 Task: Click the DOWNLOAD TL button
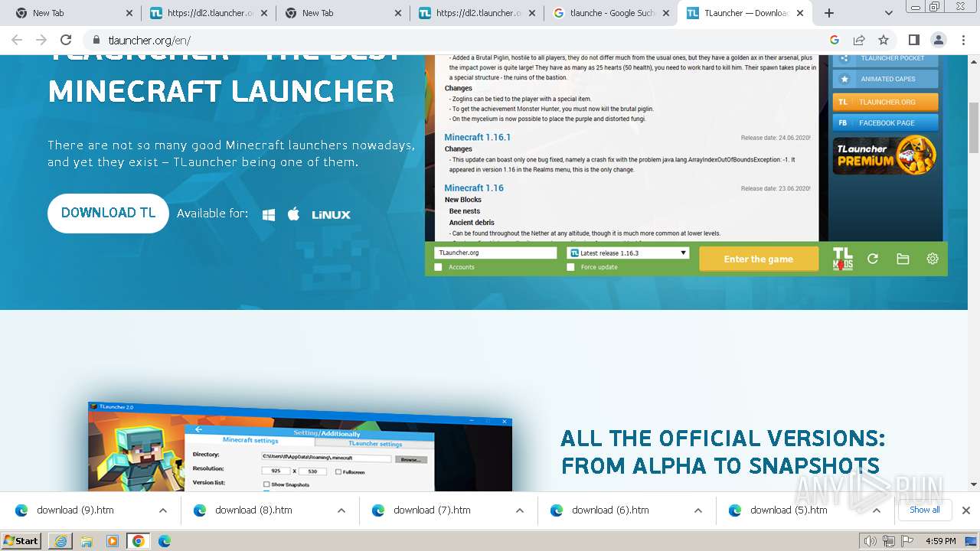point(108,213)
